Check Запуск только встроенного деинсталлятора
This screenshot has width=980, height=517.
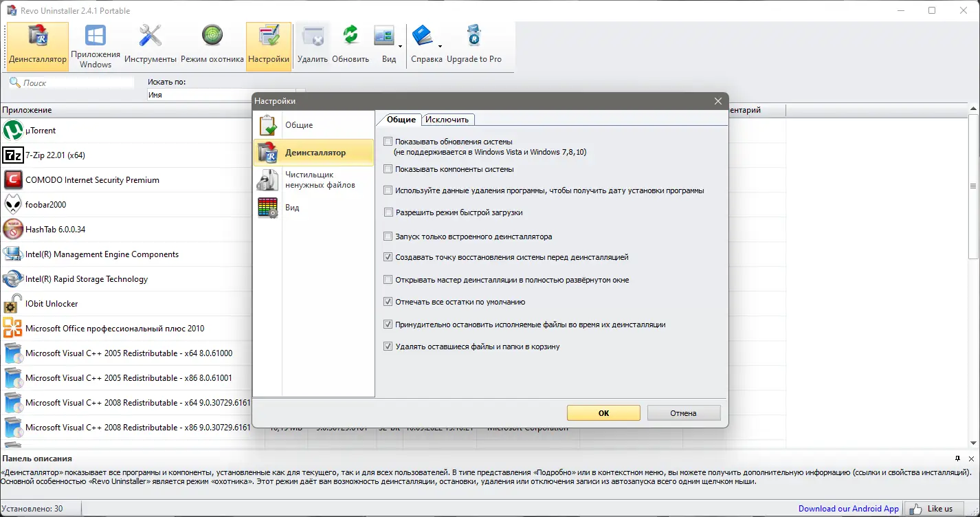point(388,236)
